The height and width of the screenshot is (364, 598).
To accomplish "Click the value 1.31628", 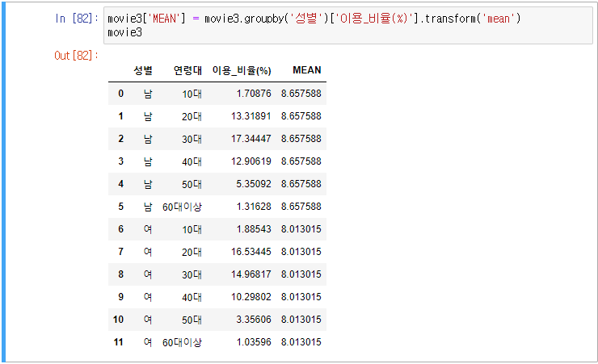I will click(254, 207).
